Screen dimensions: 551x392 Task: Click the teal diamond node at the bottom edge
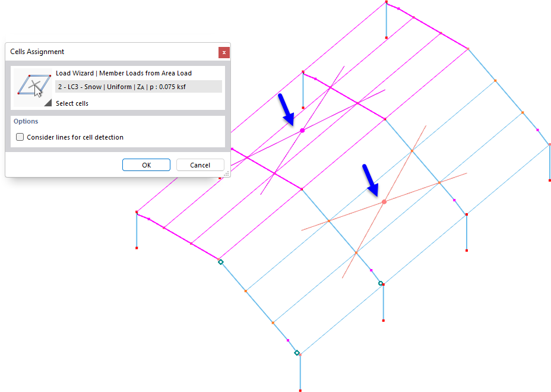(x=297, y=353)
